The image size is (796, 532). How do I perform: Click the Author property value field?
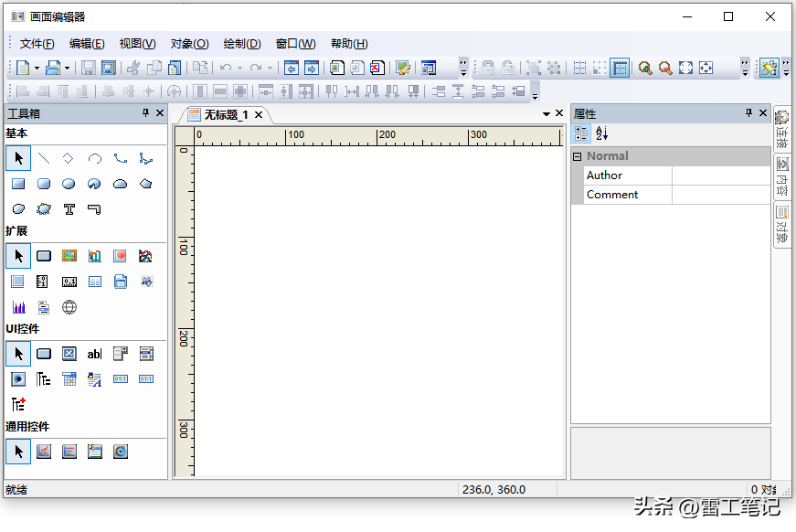pyautogui.click(x=720, y=176)
